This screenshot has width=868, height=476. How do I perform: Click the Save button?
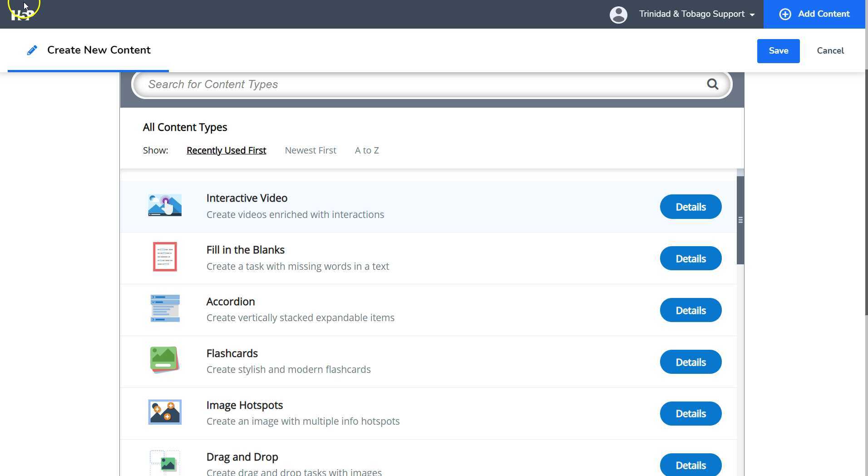point(778,51)
